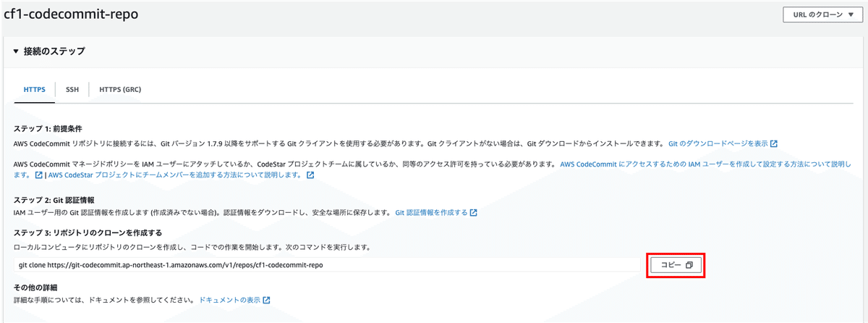Viewport: 868px width, 323px height.
Task: Click the external-link icon after Git 認証情報を作成する
Action: click(x=473, y=213)
